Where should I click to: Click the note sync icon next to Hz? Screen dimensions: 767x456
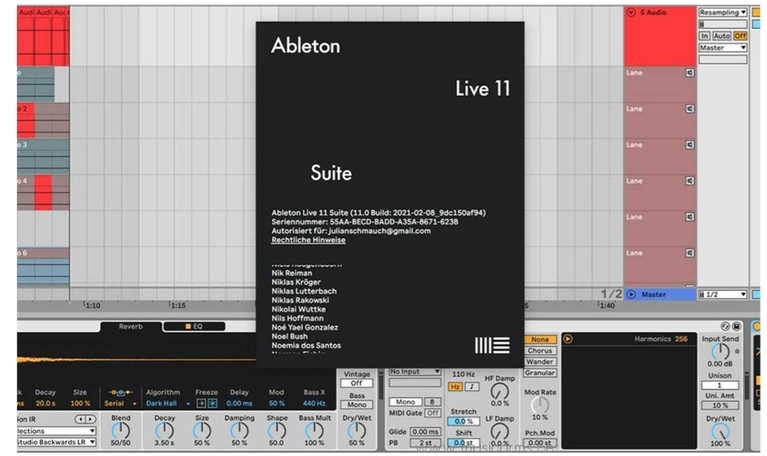(471, 386)
